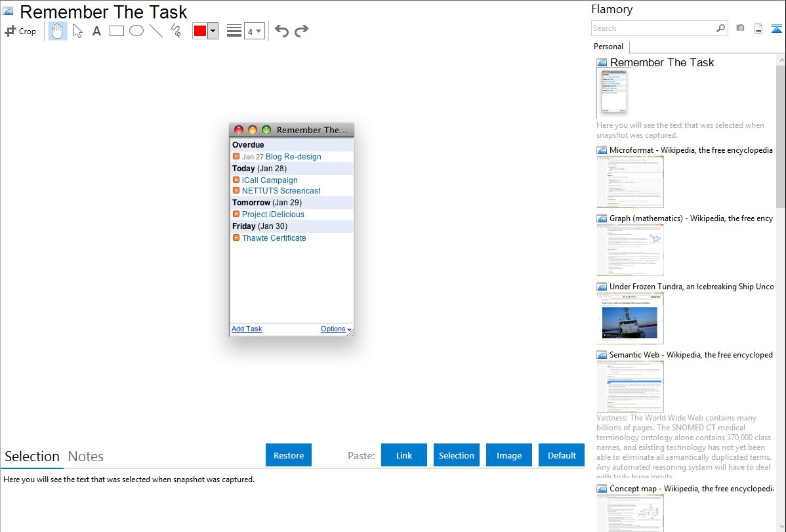
Task: Click orange arrow icon beside NETTUTS Screencast
Action: coord(236,190)
